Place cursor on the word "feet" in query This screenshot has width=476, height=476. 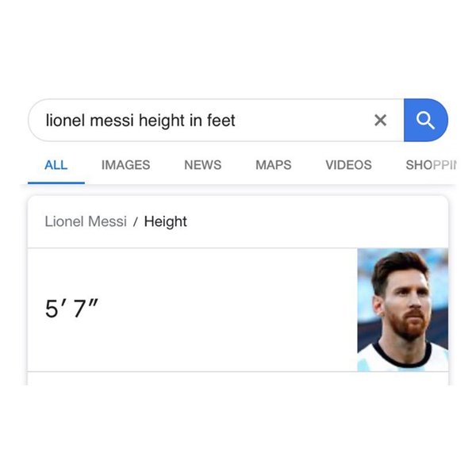point(221,121)
